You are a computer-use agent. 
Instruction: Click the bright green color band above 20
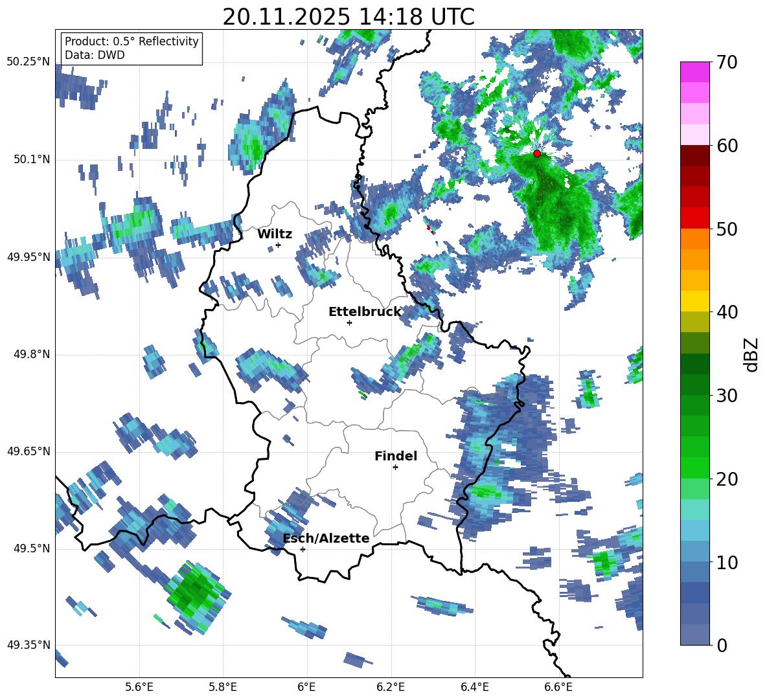pos(695,468)
